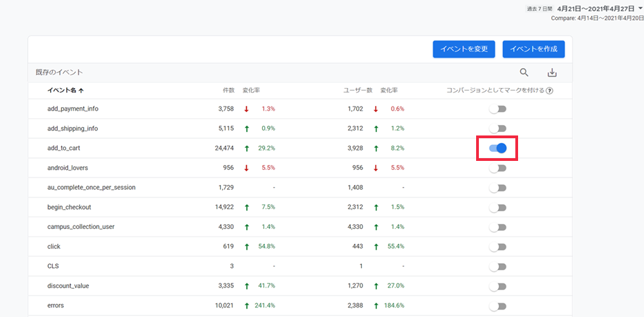The width and height of the screenshot is (644, 317).
Task: Mark add_shipping_info as conversion
Action: click(x=497, y=129)
